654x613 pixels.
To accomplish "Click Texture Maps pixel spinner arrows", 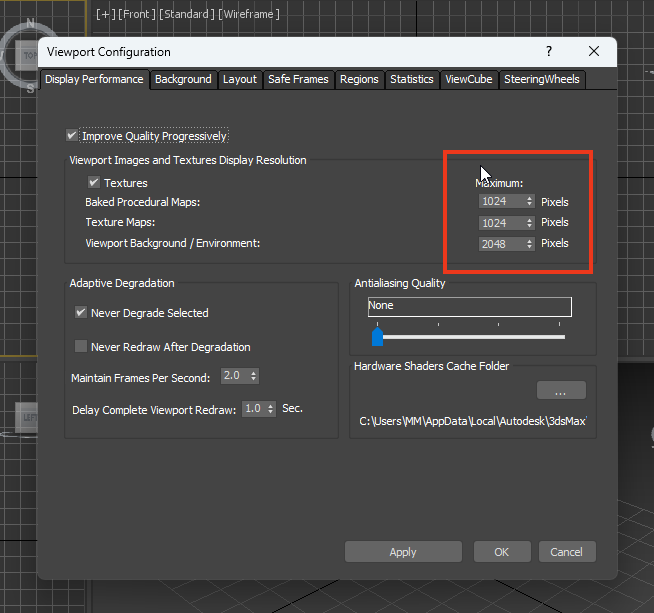I will [529, 223].
